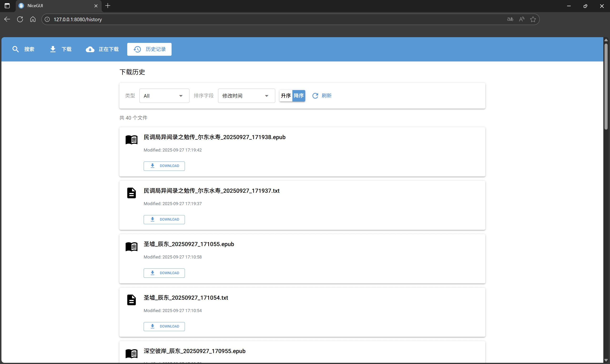Select 降序 sort order toggle
The height and width of the screenshot is (364, 610).
point(299,96)
